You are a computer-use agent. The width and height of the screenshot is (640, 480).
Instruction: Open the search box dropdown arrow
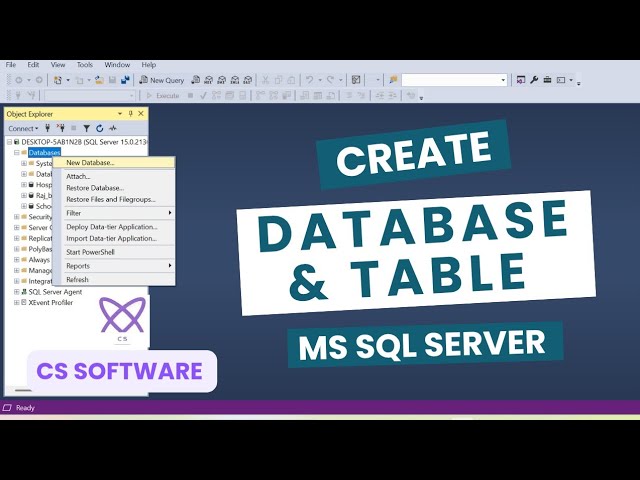(x=503, y=80)
